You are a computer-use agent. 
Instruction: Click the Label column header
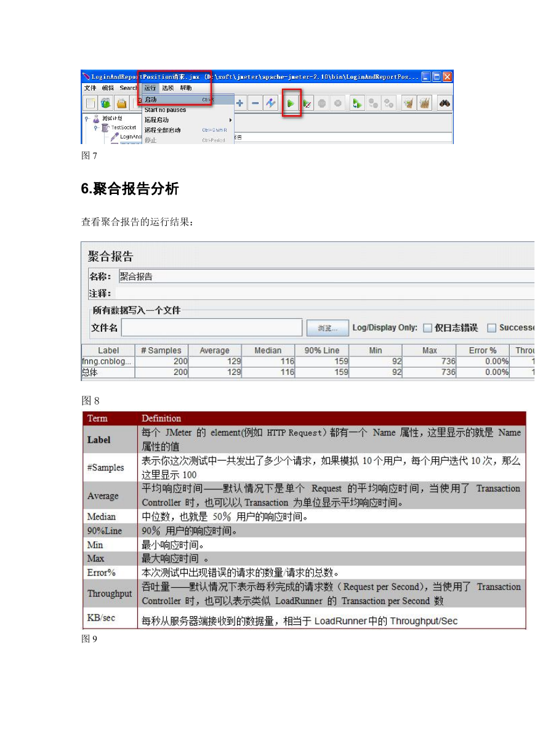coord(108,350)
